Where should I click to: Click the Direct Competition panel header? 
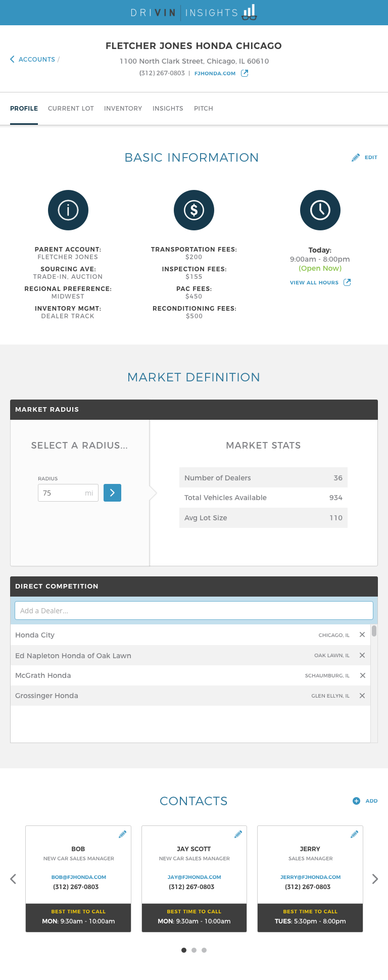point(194,586)
